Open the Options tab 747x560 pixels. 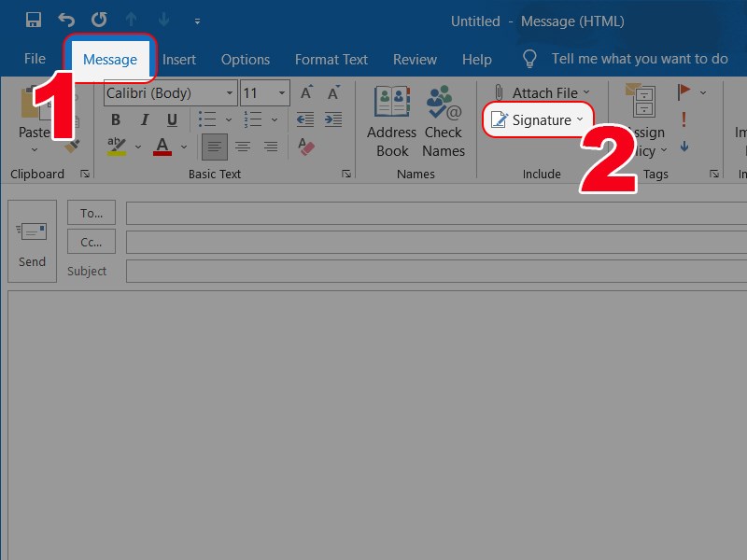[x=246, y=60]
